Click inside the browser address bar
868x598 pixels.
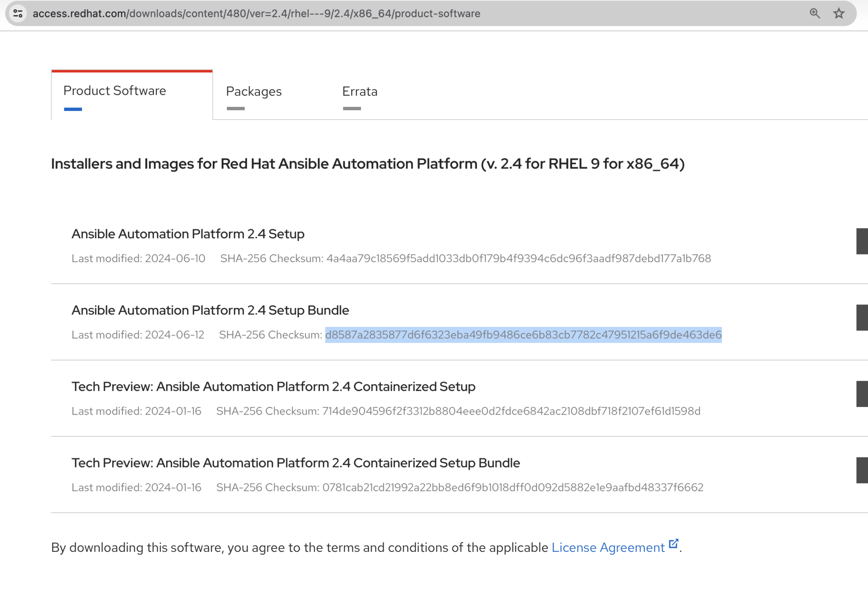[x=254, y=14]
